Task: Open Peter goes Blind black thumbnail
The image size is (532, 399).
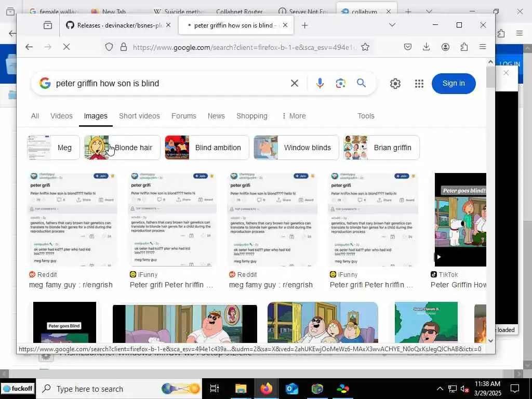Action: pyautogui.click(x=64, y=322)
